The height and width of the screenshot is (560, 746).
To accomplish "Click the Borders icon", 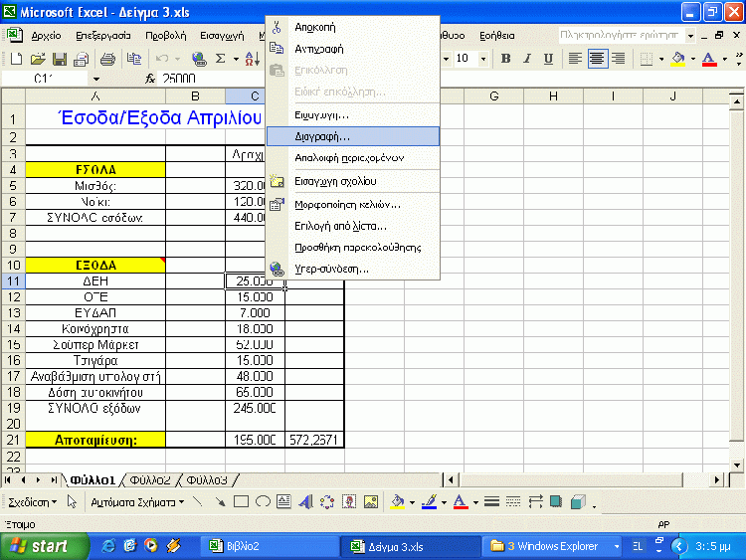I will pyautogui.click(x=646, y=59).
